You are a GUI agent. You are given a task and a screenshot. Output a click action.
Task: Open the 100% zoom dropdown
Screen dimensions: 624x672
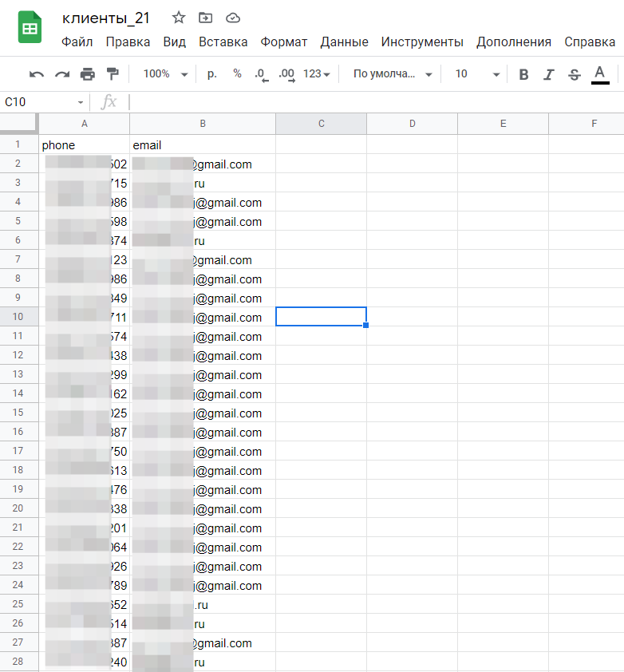165,74
